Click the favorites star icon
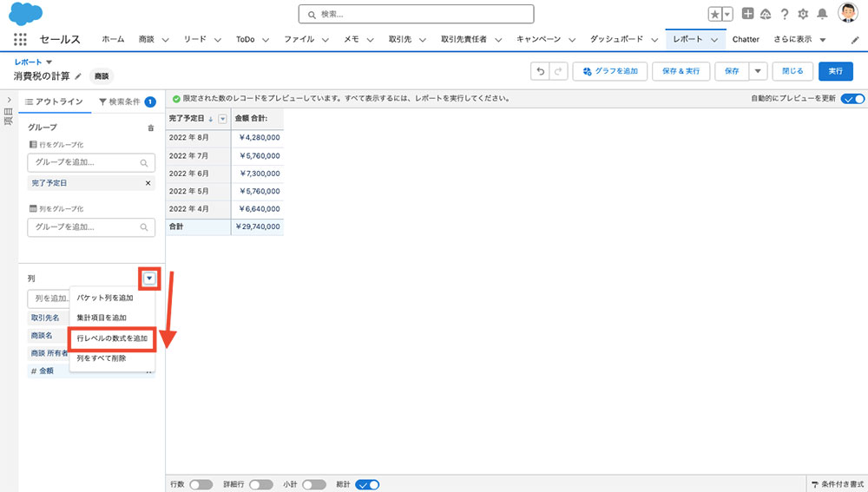The image size is (868, 492). coord(714,15)
